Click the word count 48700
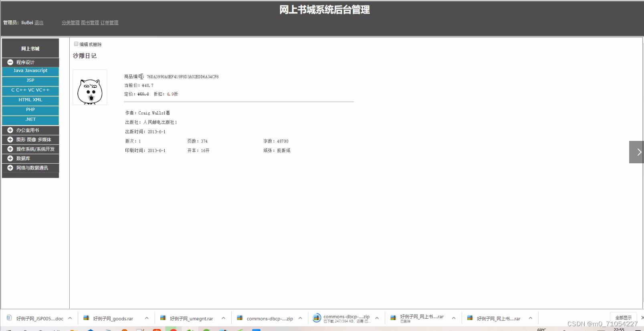The width and height of the screenshot is (644, 331). click(x=283, y=141)
